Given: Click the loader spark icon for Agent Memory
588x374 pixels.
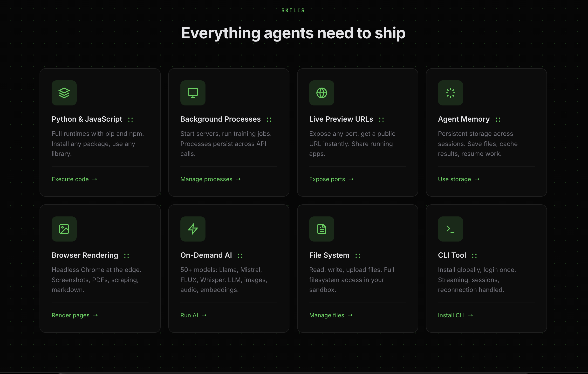Looking at the screenshot, I should [x=450, y=93].
